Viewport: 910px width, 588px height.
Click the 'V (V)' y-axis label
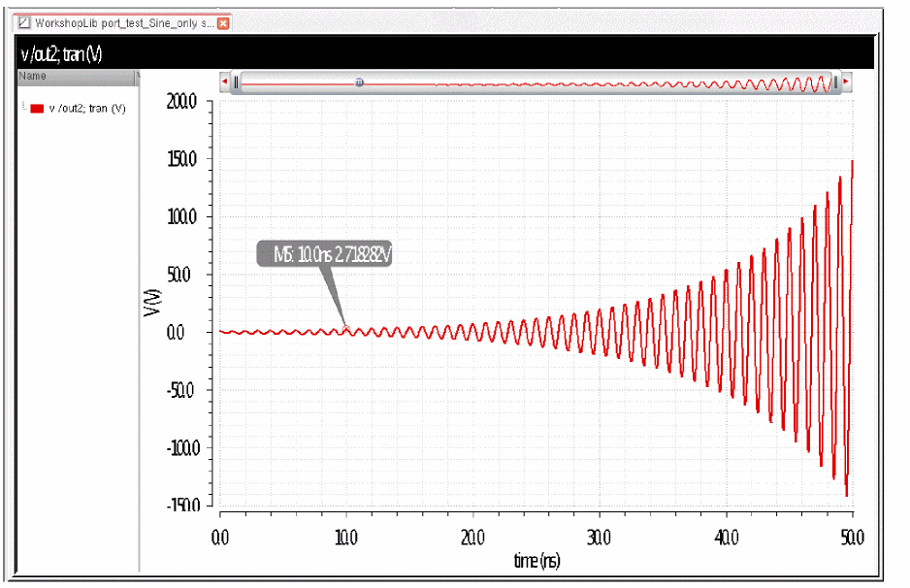click(x=152, y=303)
